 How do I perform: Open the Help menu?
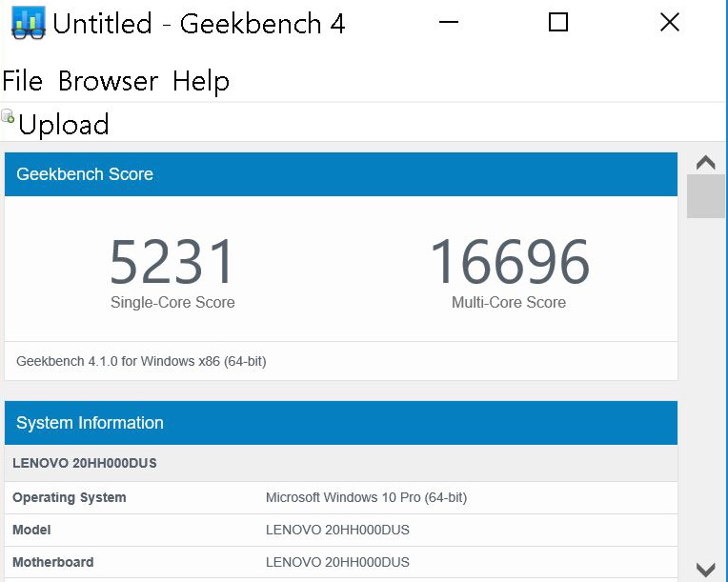point(201,81)
